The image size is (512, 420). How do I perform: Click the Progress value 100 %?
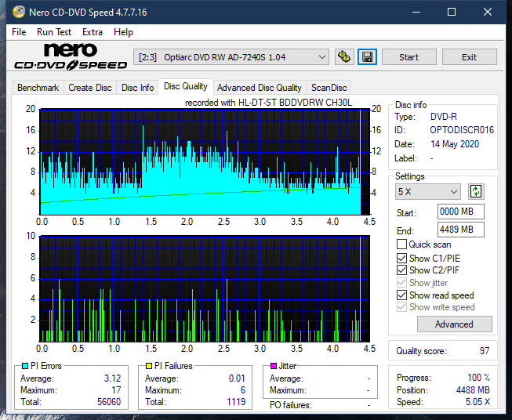(479, 378)
